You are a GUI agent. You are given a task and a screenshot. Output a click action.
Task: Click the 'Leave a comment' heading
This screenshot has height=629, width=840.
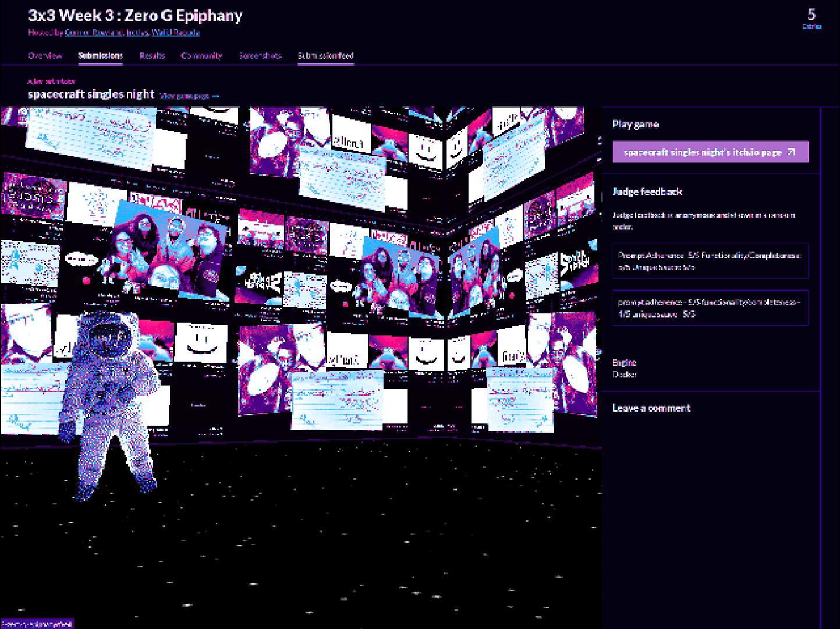tap(651, 408)
